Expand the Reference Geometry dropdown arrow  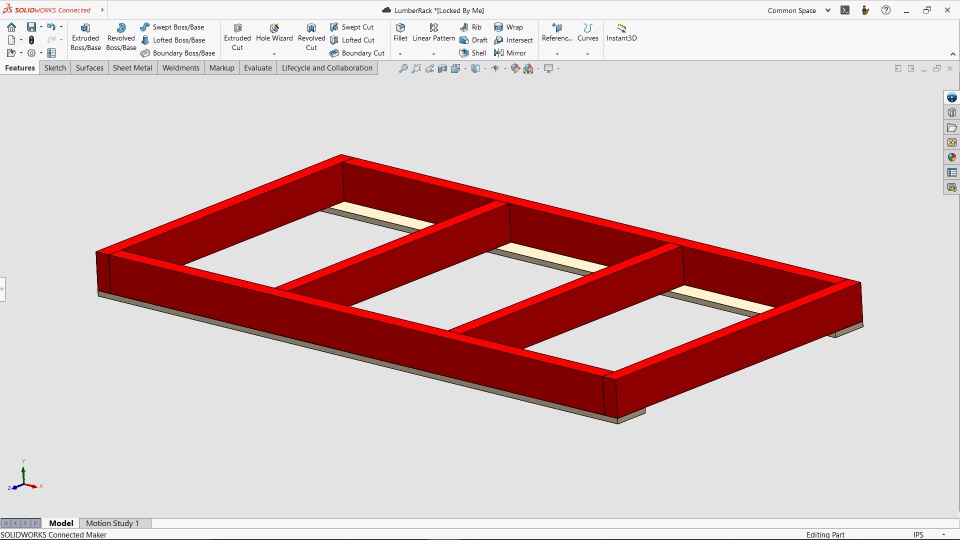[557, 54]
